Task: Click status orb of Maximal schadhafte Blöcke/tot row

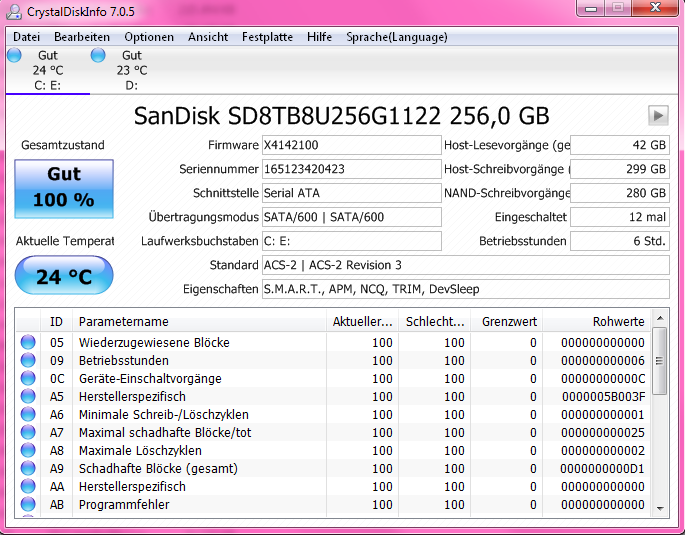Action: pyautogui.click(x=28, y=432)
